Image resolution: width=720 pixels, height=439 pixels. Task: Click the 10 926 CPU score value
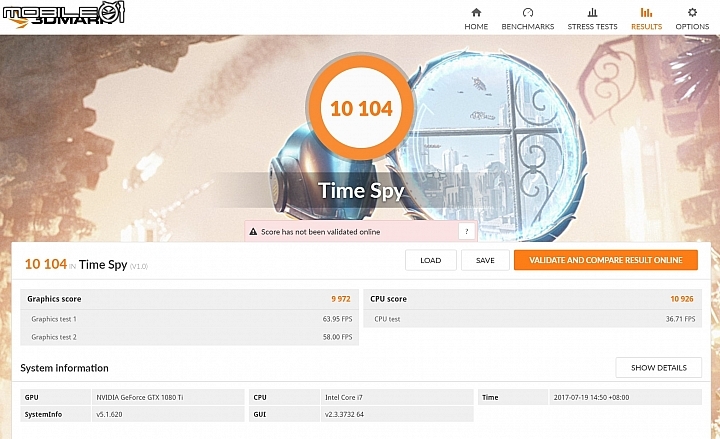click(682, 299)
